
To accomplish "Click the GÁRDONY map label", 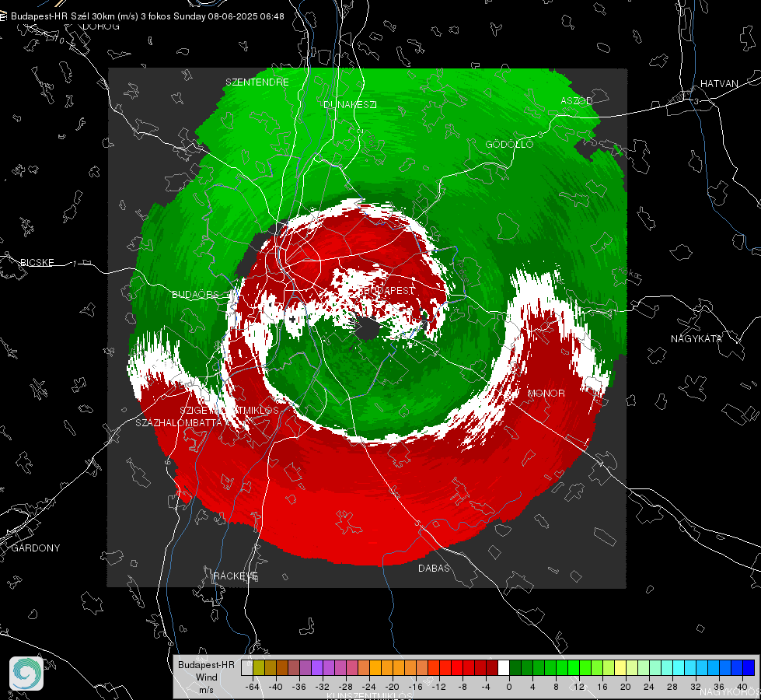I will coord(36,548).
